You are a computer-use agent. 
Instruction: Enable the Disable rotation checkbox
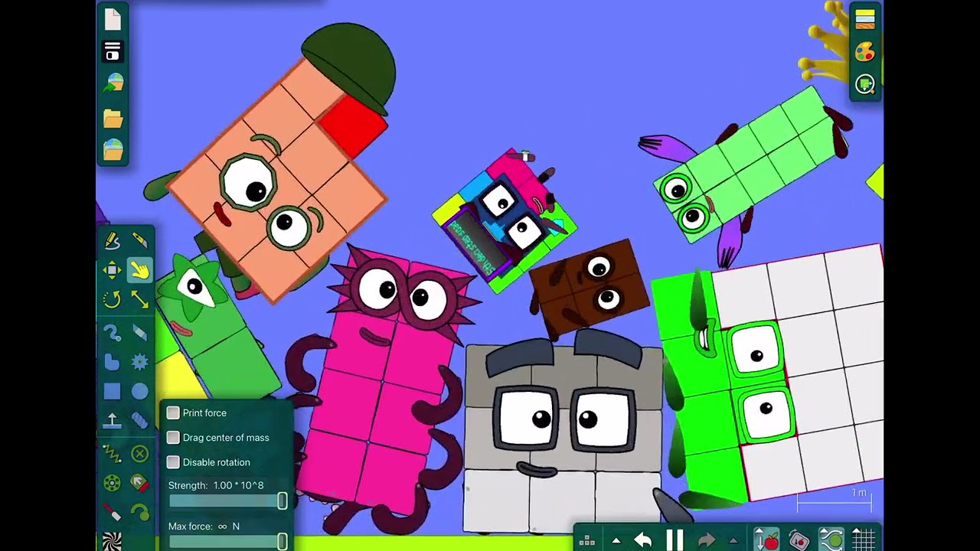[173, 462]
